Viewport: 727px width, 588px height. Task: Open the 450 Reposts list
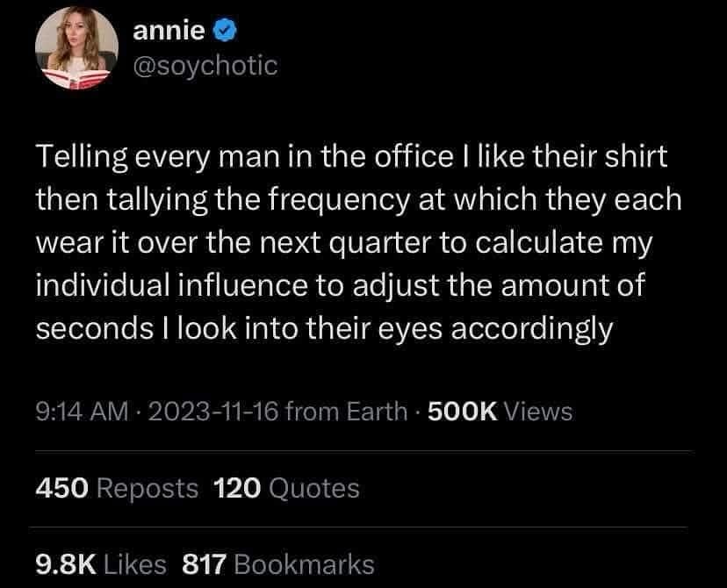click(114, 489)
